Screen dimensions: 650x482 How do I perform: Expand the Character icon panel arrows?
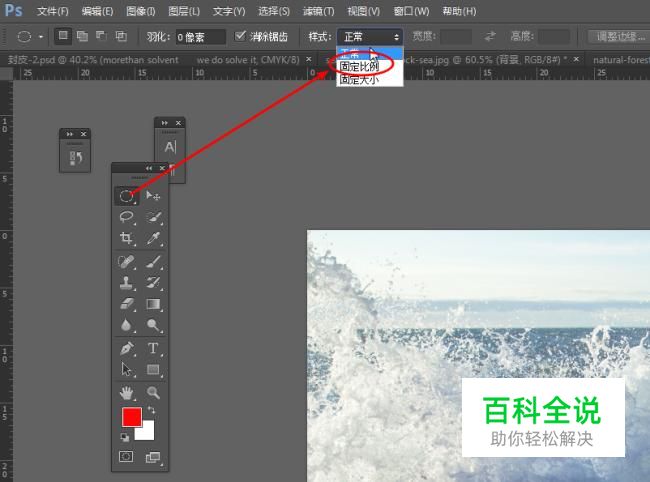tap(165, 123)
